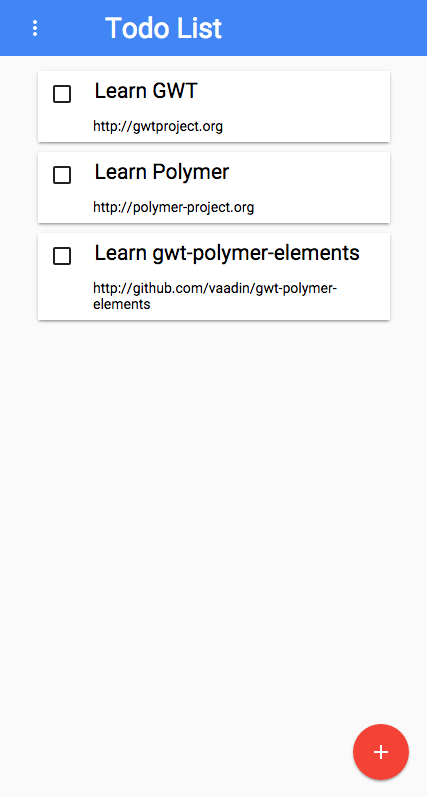Image resolution: width=427 pixels, height=797 pixels.
Task: Open the three-dot menu in the header
Action: [35, 28]
